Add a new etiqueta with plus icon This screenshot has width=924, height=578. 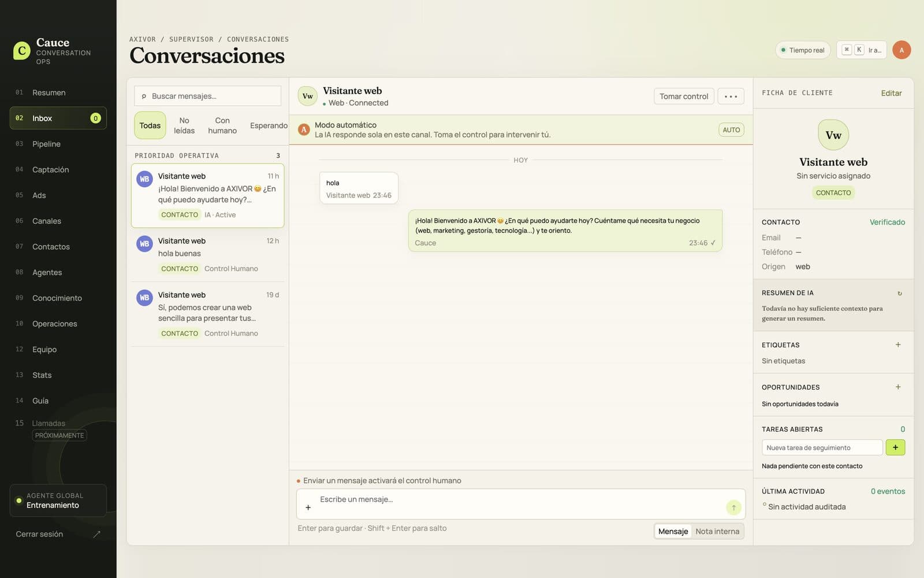898,344
